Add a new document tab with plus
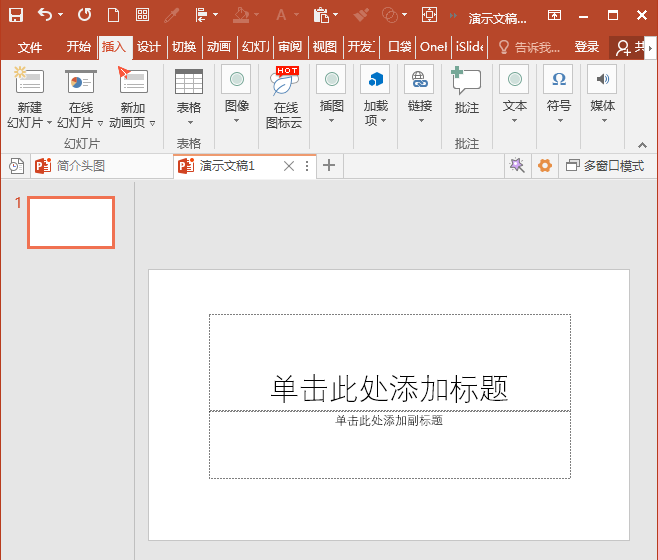The image size is (658, 560). coord(329,165)
